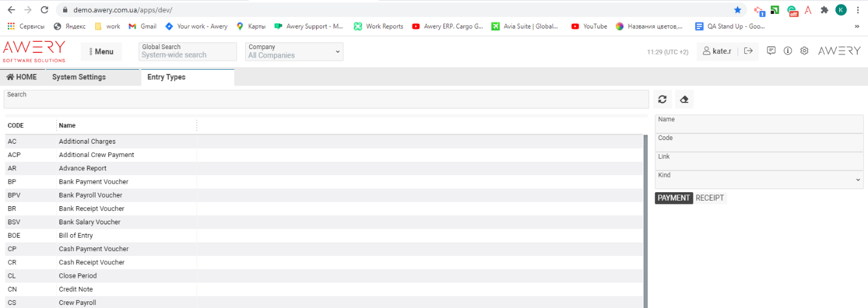This screenshot has height=308, width=868.
Task: Open the settings gear icon
Action: tap(804, 51)
